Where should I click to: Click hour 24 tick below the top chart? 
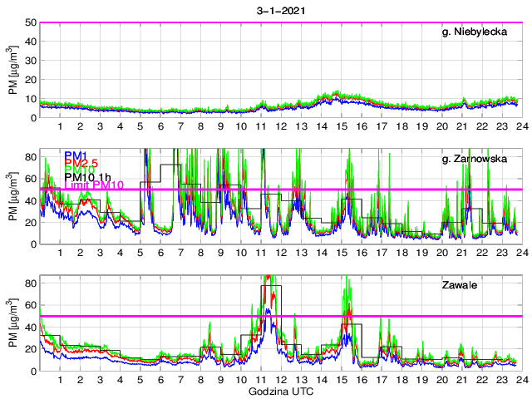coord(520,126)
